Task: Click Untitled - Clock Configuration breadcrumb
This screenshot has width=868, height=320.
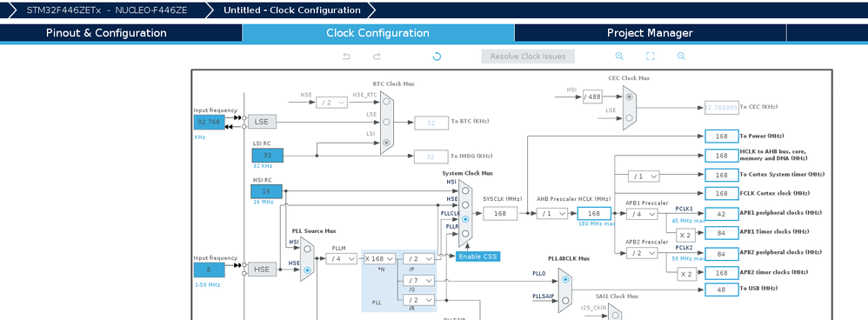Action: (291, 10)
